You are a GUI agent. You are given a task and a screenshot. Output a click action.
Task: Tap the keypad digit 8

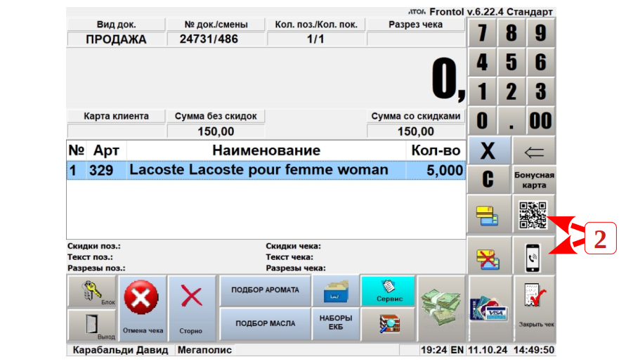click(511, 32)
